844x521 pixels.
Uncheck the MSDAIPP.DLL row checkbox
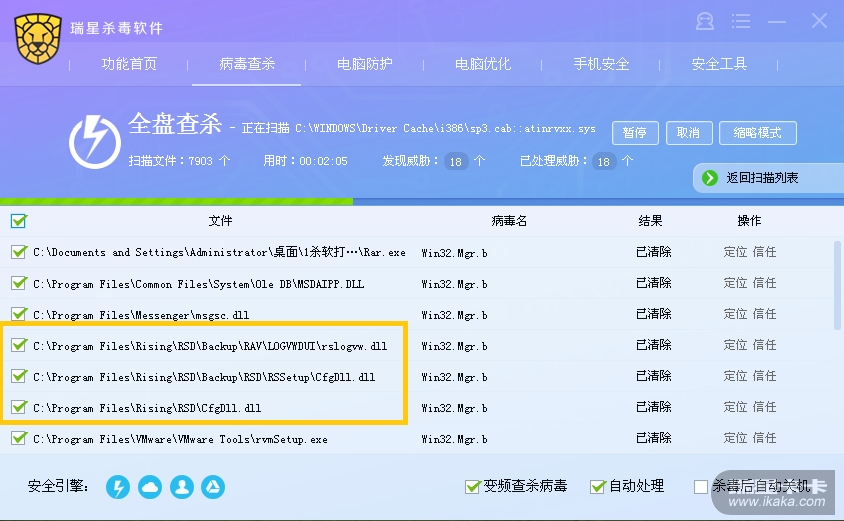(x=19, y=283)
